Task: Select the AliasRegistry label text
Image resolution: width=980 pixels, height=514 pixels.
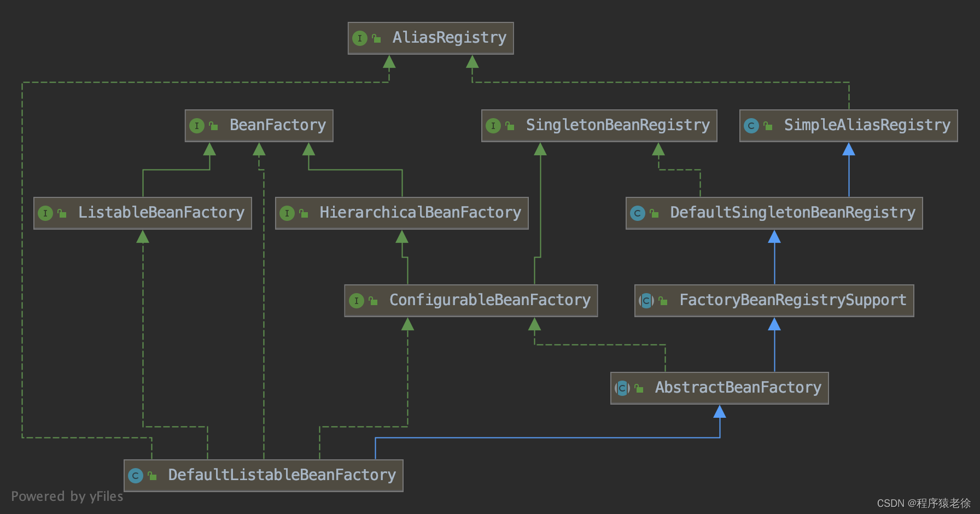Action: (450, 38)
